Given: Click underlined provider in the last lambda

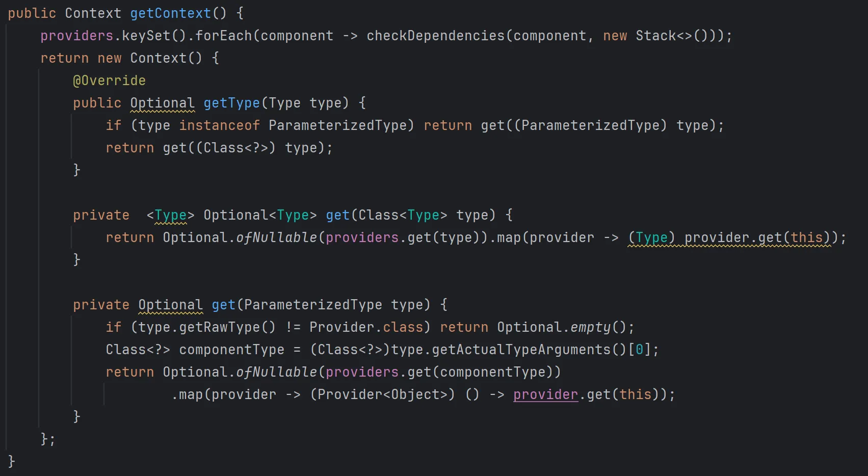Looking at the screenshot, I should click(x=545, y=394).
